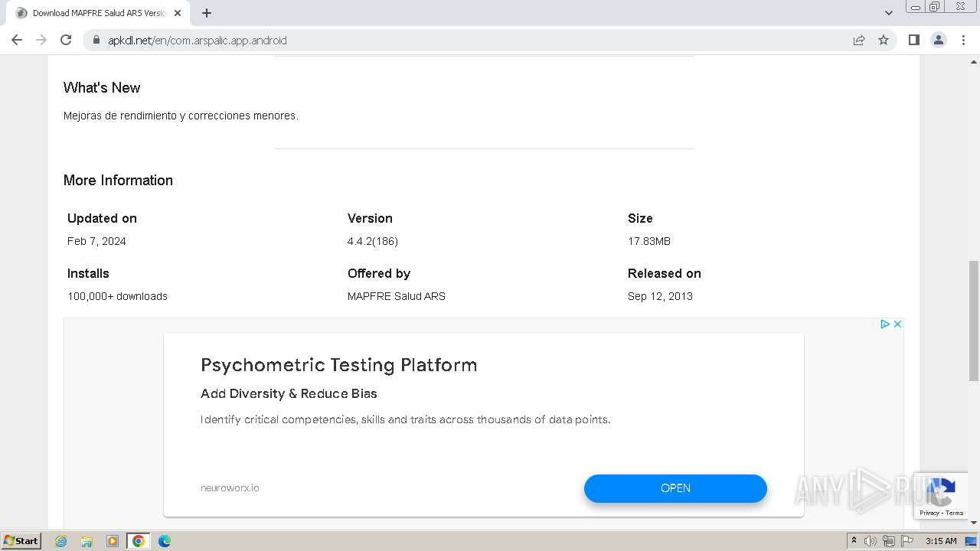Screen dimensions: 980x551
Task: Share this page icon in address bar
Action: [x=859, y=40]
